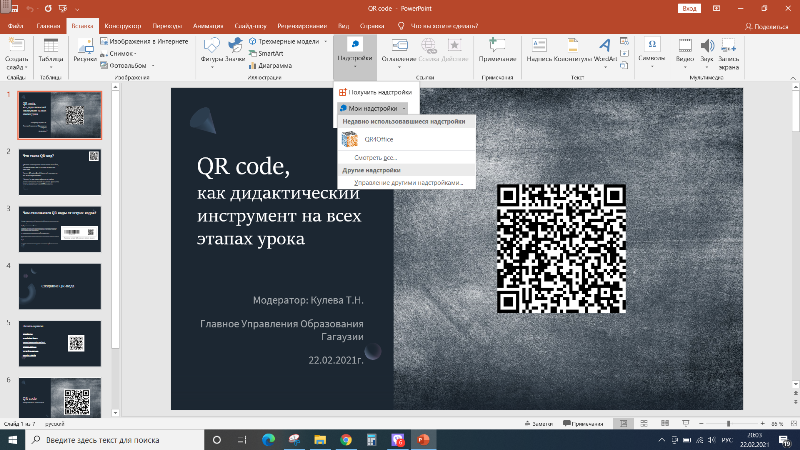
Task: Open the Снимок screenshot dropdown
Action: tap(118, 54)
